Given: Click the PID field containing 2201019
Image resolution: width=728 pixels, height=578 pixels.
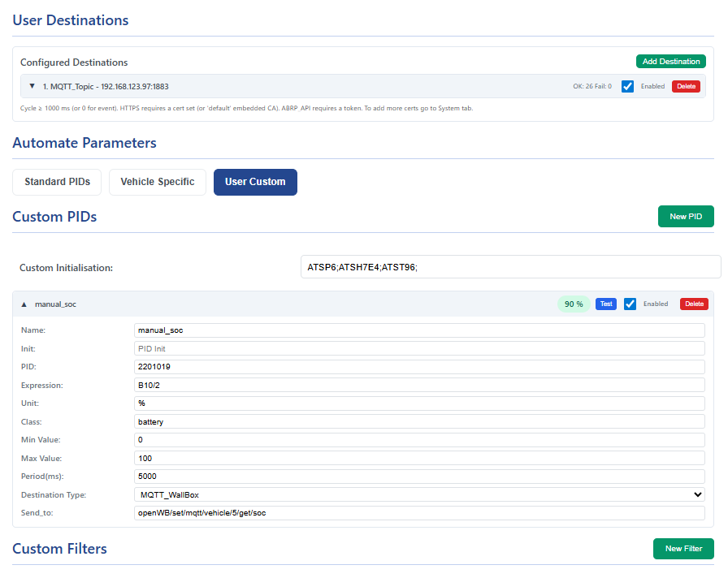Looking at the screenshot, I should pos(419,366).
